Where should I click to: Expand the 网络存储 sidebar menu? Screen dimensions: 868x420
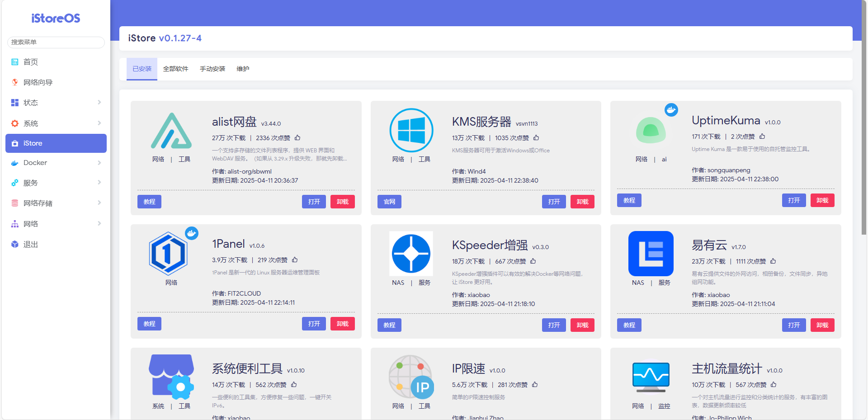(56, 203)
